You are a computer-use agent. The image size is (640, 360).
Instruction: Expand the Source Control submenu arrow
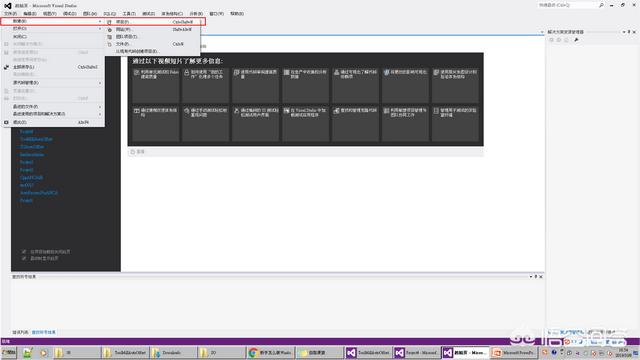coord(100,83)
